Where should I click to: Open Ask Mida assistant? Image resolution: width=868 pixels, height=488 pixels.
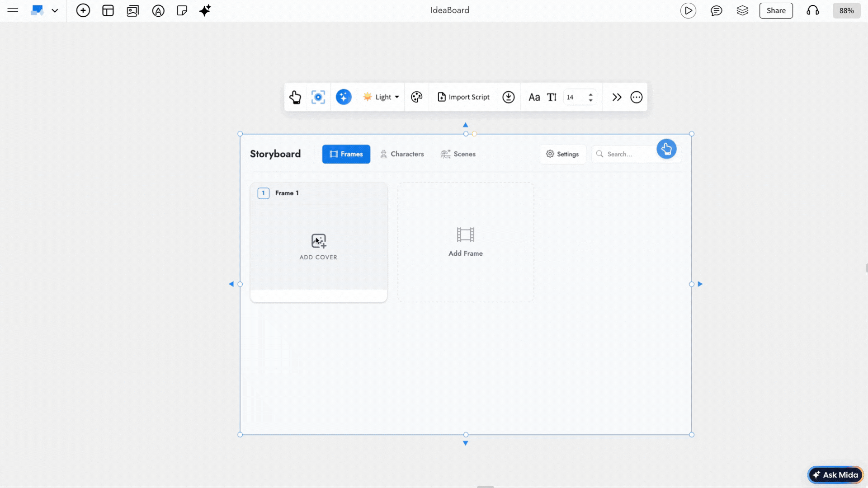click(835, 474)
